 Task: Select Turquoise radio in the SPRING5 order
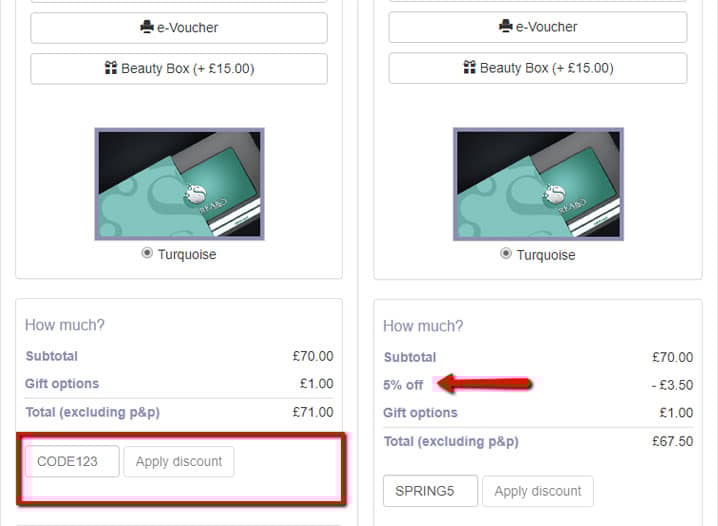click(507, 254)
